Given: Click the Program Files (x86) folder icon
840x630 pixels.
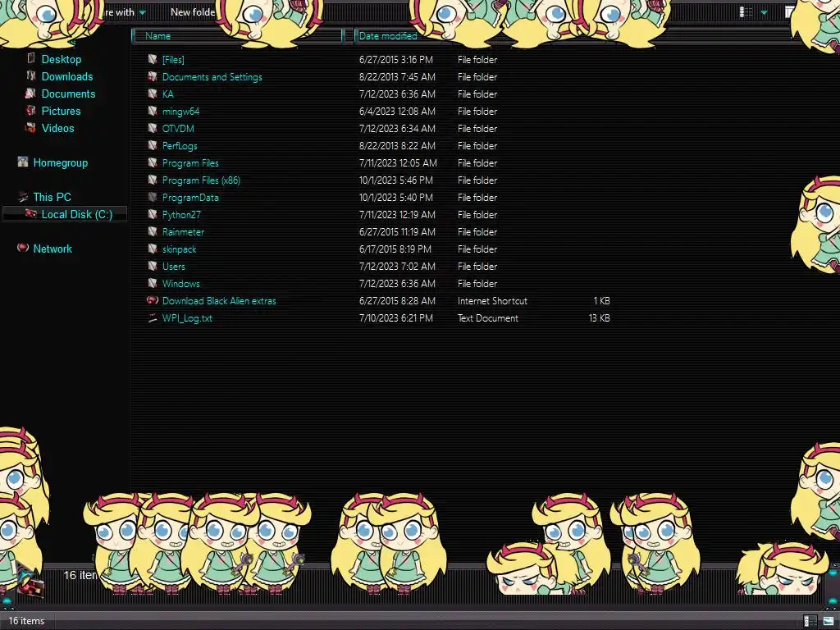Looking at the screenshot, I should click(153, 180).
